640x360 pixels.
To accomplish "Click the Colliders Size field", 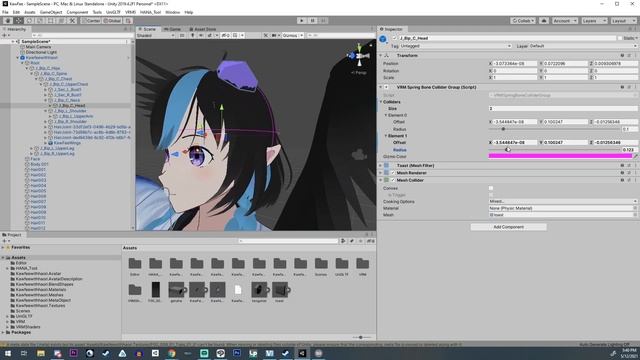I will (x=563, y=109).
